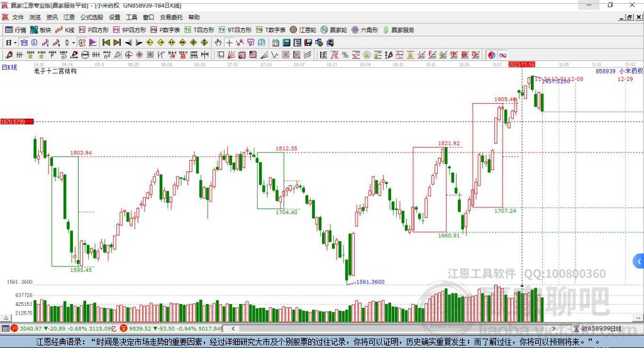Open the 赢家轮 tool
Viewport: 644px width, 348px height.
334,30
